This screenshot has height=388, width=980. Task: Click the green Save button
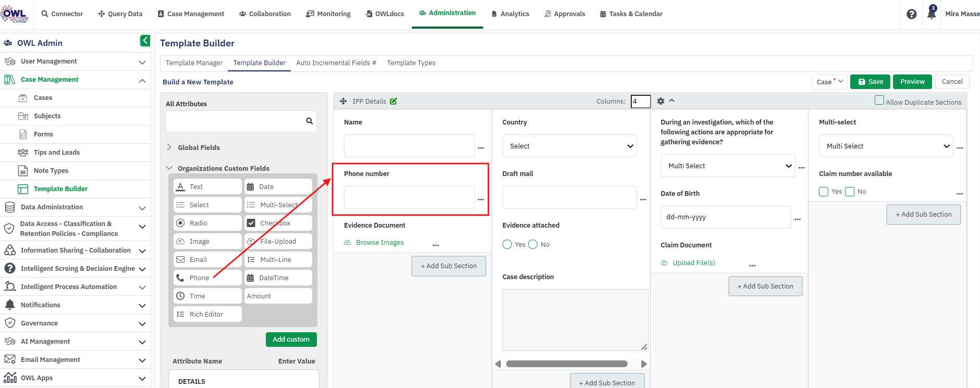tap(870, 82)
